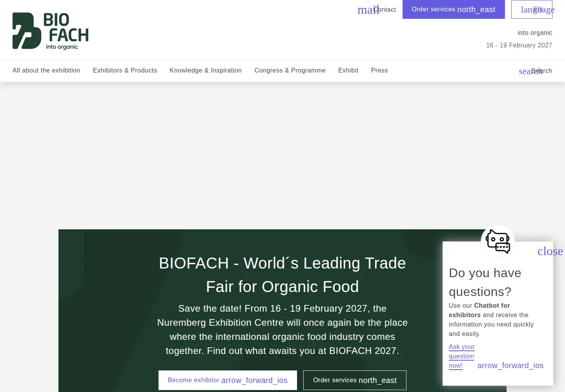Open the Contact link in header
Image resolution: width=565 pixels, height=392 pixels.
tap(385, 9)
